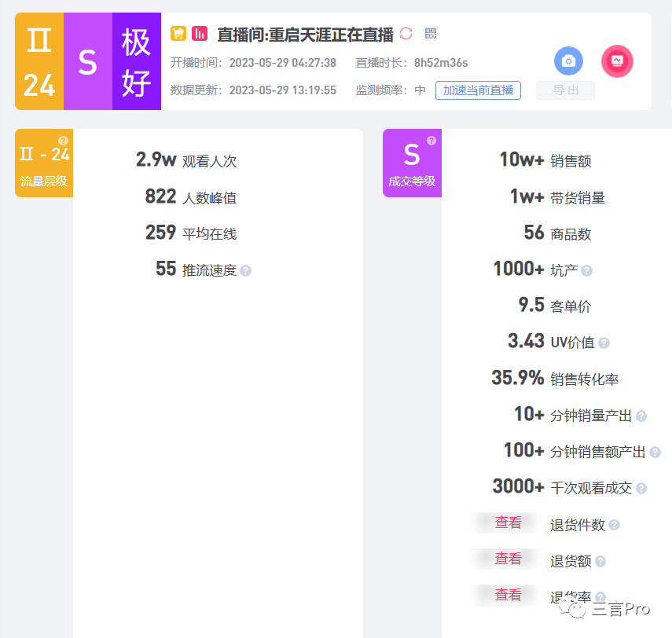The height and width of the screenshot is (638, 672).
Task: Click help icon on 成交等级 badge
Action: [x=431, y=141]
